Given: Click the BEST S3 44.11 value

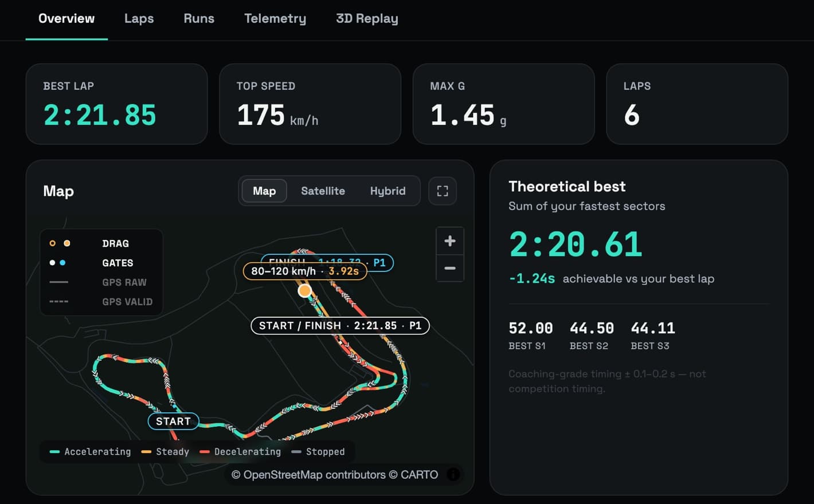Looking at the screenshot, I should (x=653, y=328).
